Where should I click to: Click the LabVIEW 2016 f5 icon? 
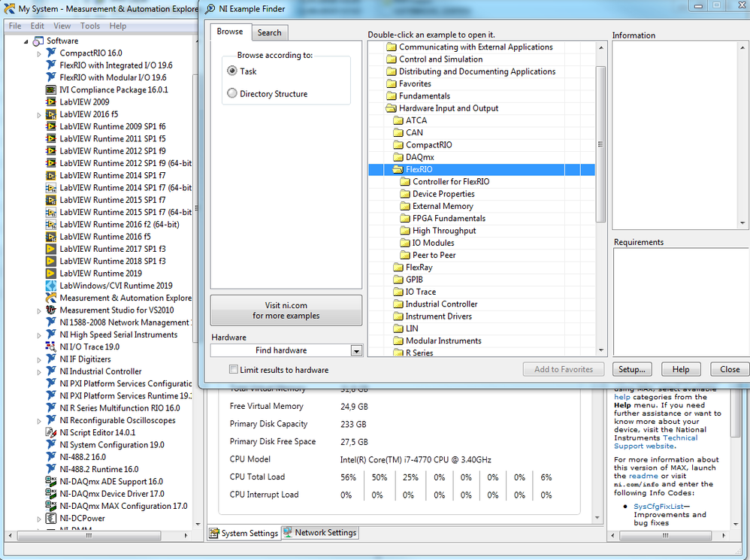click(x=50, y=114)
